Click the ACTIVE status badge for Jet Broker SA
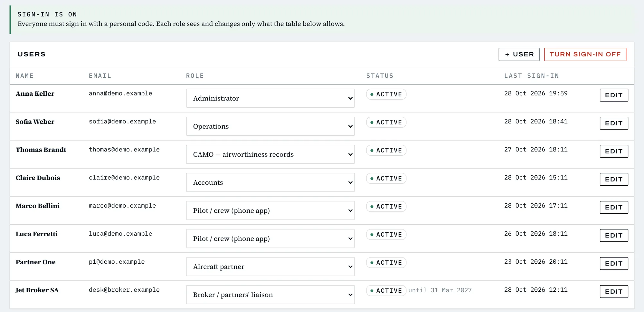 pos(386,291)
